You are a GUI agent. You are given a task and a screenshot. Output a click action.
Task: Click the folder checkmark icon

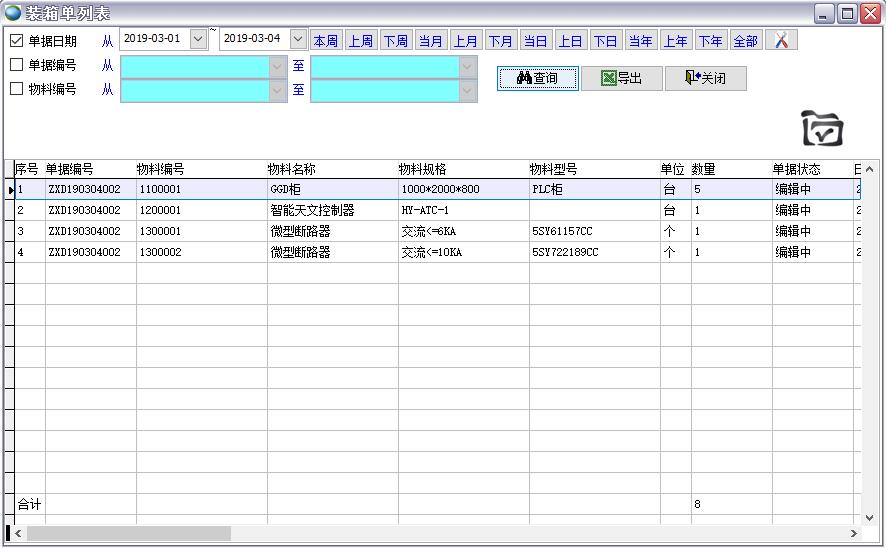click(x=822, y=129)
